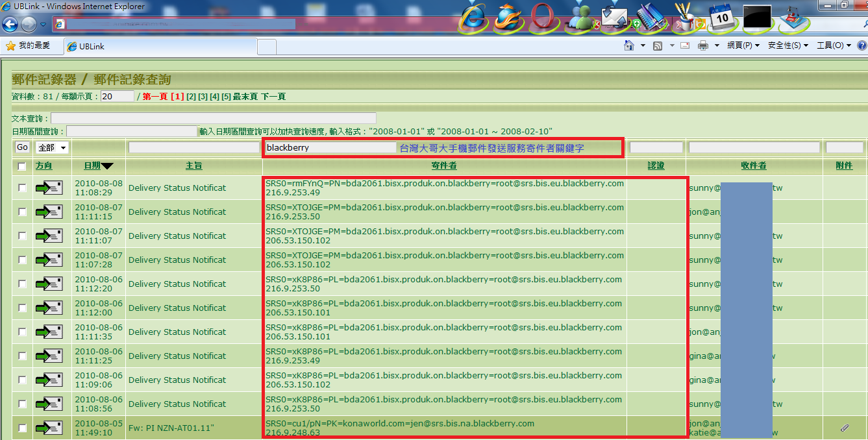Launch the flame globe browser from the dock

[x=510, y=18]
